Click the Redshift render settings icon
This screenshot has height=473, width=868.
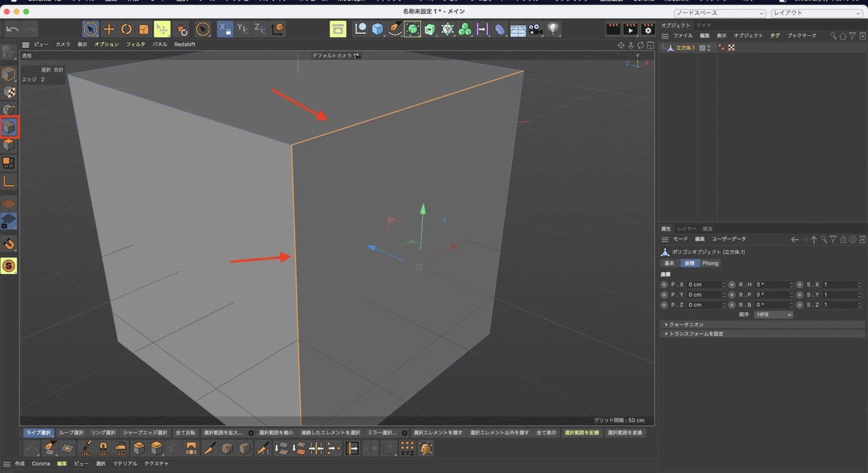click(647, 29)
